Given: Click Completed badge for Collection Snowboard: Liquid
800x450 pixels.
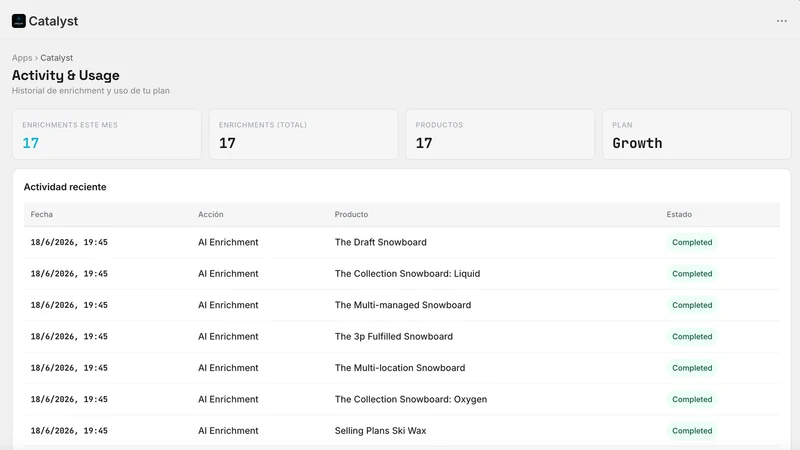Looking at the screenshot, I should coord(692,273).
